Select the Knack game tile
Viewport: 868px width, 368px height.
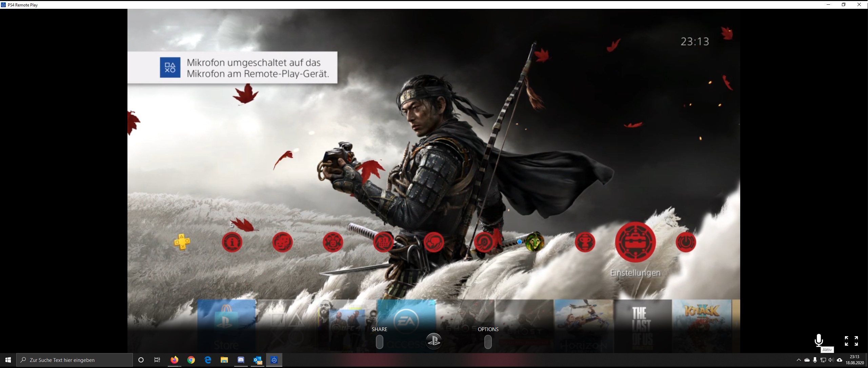(x=702, y=325)
